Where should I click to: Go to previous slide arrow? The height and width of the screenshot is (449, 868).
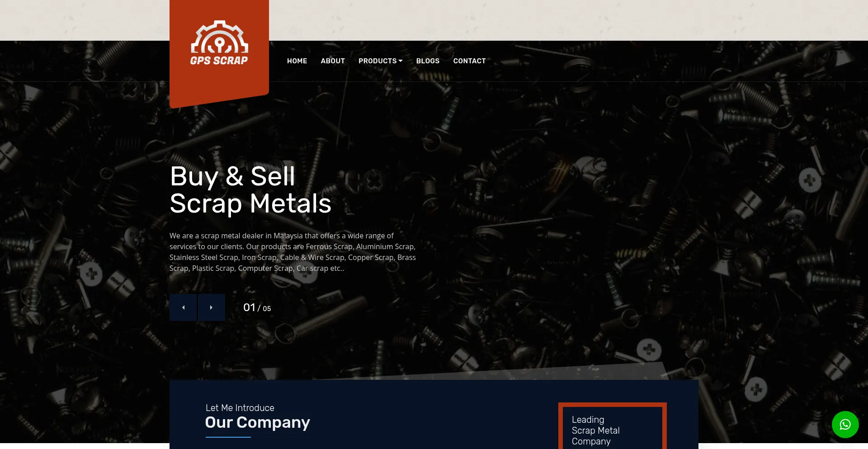[183, 307]
